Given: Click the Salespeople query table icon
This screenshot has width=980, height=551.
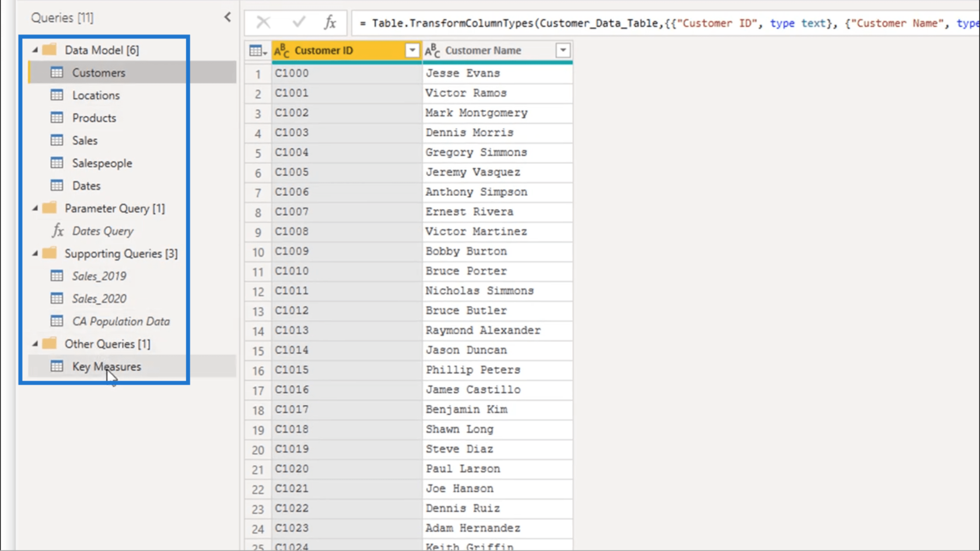Looking at the screenshot, I should click(x=57, y=163).
